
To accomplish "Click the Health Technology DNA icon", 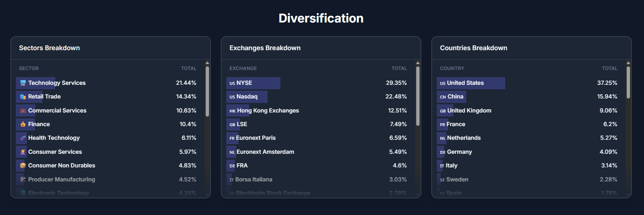I will coord(23,138).
